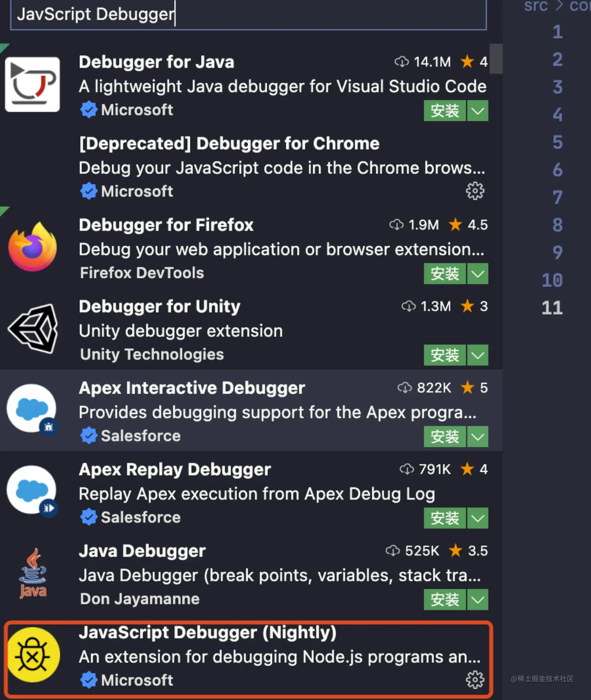
Task: Click the star rating of Java Debugger
Action: click(468, 551)
